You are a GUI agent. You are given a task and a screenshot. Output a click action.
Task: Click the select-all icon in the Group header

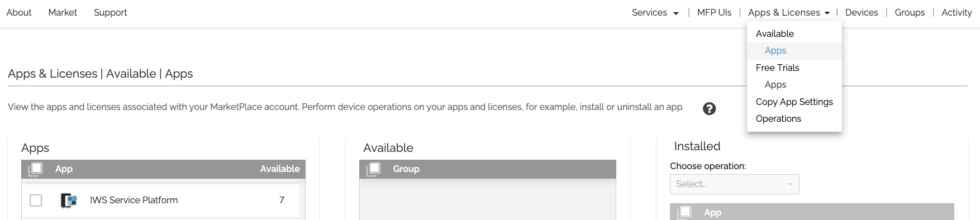click(374, 169)
